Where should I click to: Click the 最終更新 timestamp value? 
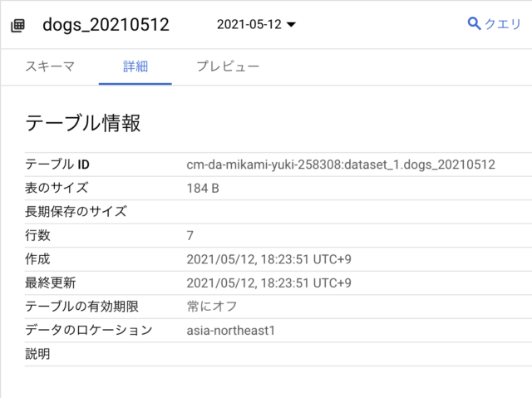tap(269, 283)
